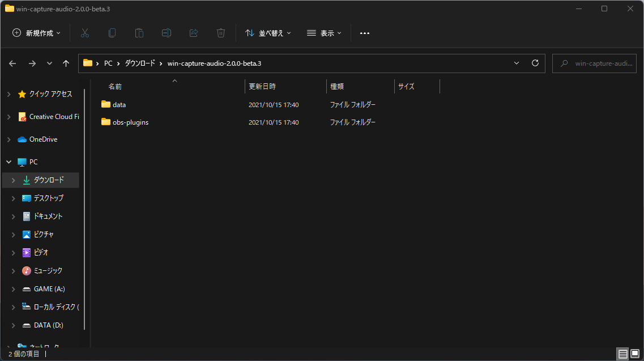Open the 並べ替え sort dropdown
Viewport: 644px width, 361px height.
pyautogui.click(x=268, y=33)
